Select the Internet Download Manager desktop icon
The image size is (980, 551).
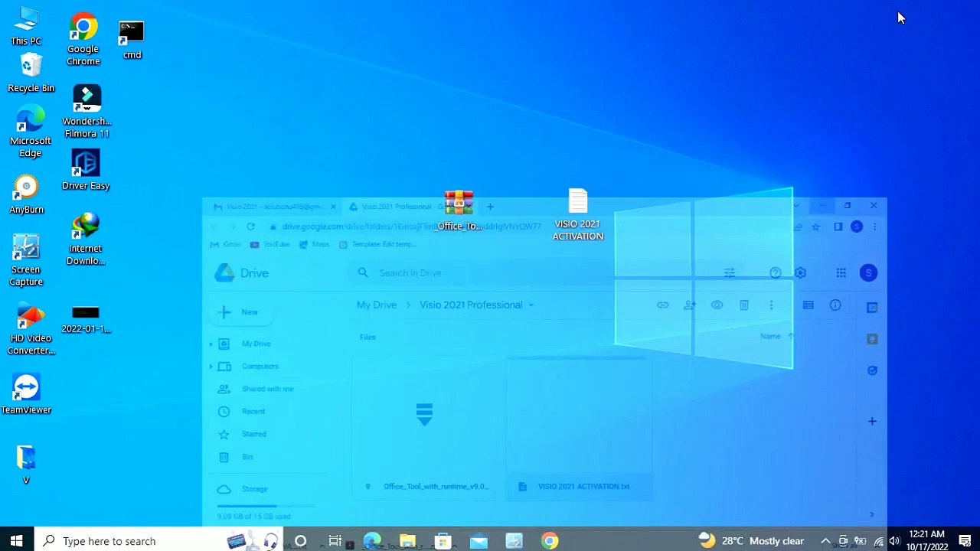point(86,240)
